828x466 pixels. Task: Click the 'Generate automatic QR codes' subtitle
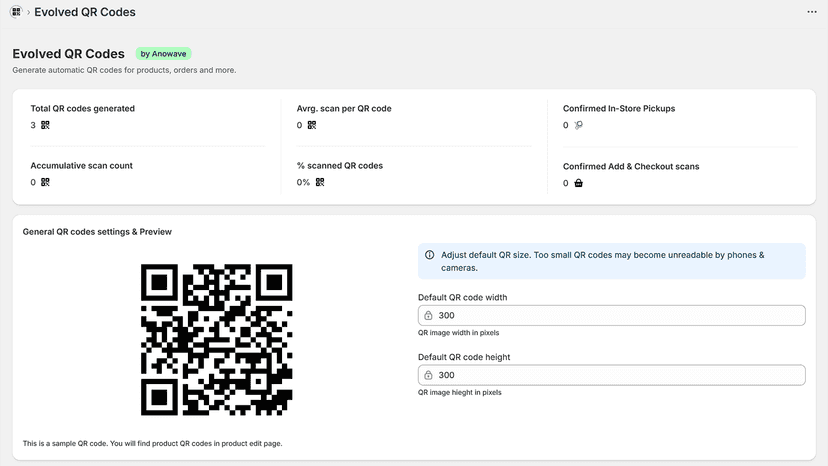click(124, 70)
